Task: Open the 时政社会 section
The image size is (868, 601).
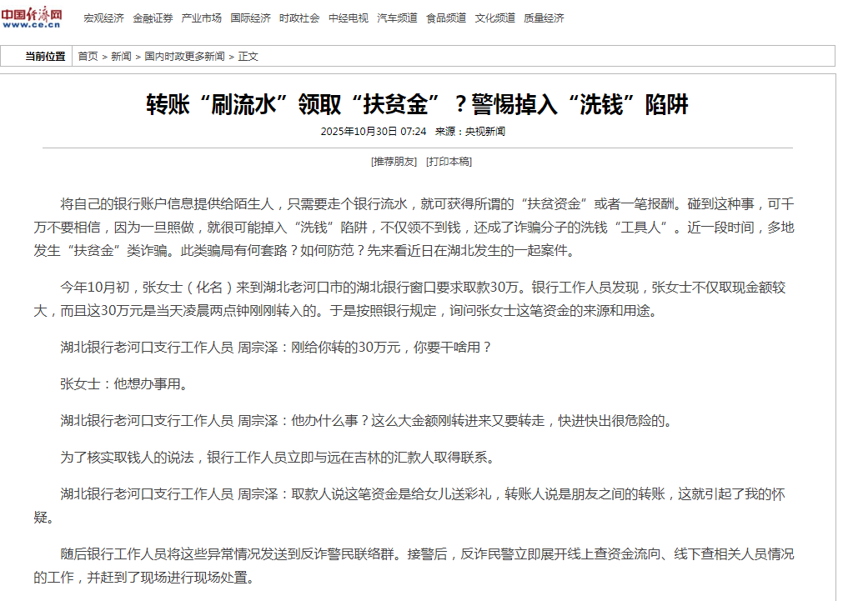Action: pyautogui.click(x=299, y=18)
